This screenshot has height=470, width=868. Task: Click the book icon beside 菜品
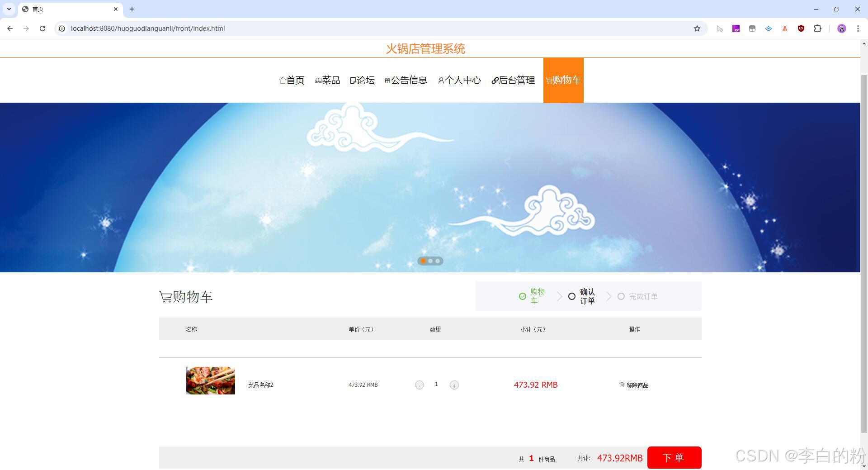pyautogui.click(x=318, y=81)
